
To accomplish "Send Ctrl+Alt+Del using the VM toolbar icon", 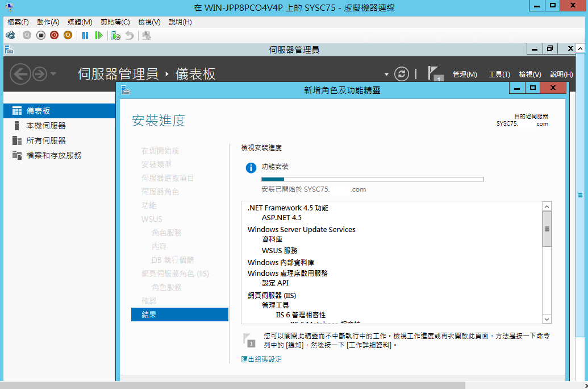I will (10, 35).
